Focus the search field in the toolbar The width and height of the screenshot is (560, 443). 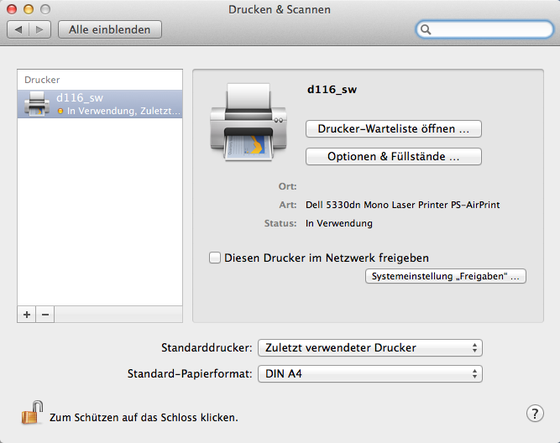point(485,29)
